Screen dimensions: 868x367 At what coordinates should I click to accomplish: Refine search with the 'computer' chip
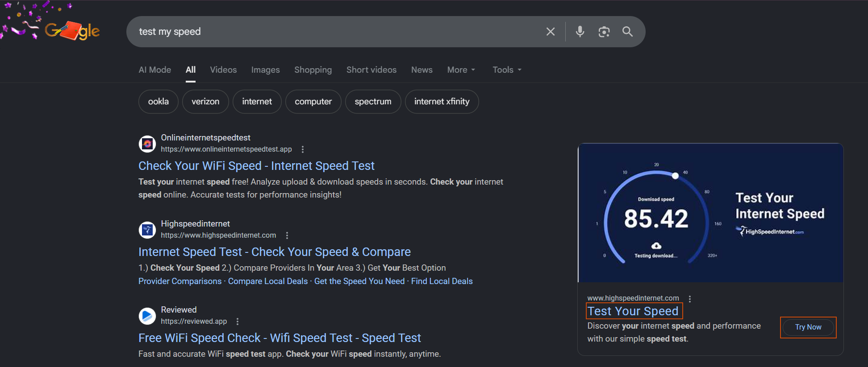coord(313,102)
